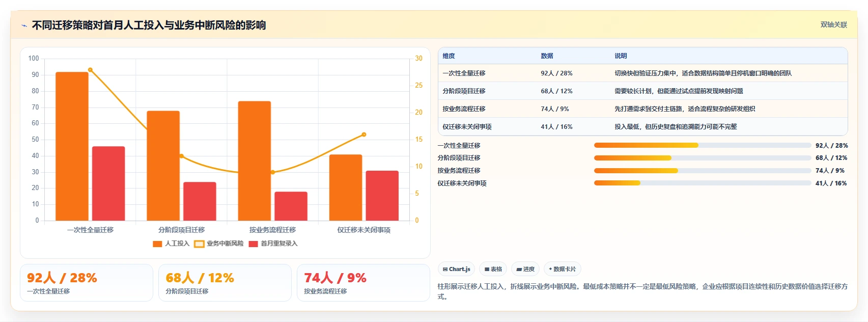The width and height of the screenshot is (868, 322).
Task: Click the risk line point above 分阶段项目迁移
Action: coord(181,156)
